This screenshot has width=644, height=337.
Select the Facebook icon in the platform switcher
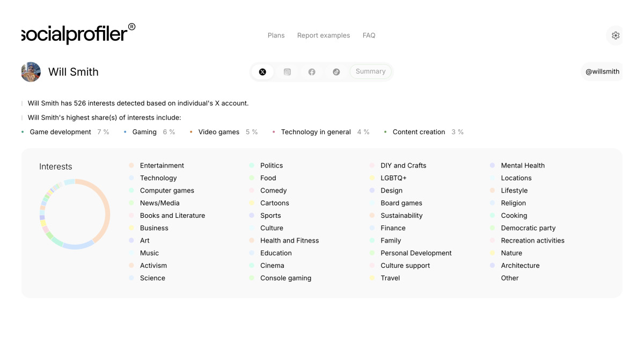coord(312,71)
